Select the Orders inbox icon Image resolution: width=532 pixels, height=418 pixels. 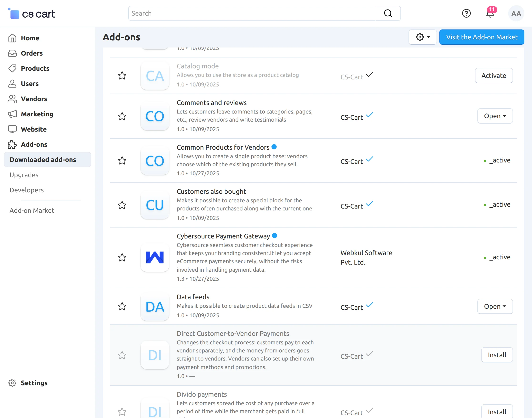click(13, 53)
